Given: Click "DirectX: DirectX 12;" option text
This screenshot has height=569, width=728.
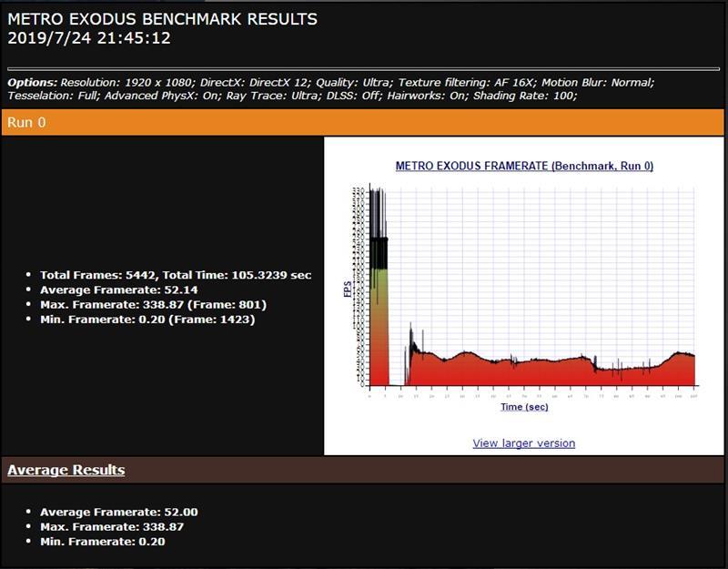Looking at the screenshot, I should [257, 83].
